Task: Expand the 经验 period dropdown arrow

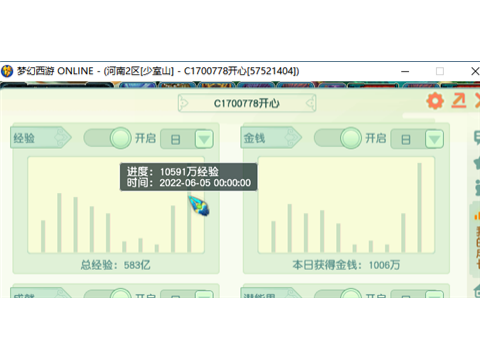Action: point(204,139)
